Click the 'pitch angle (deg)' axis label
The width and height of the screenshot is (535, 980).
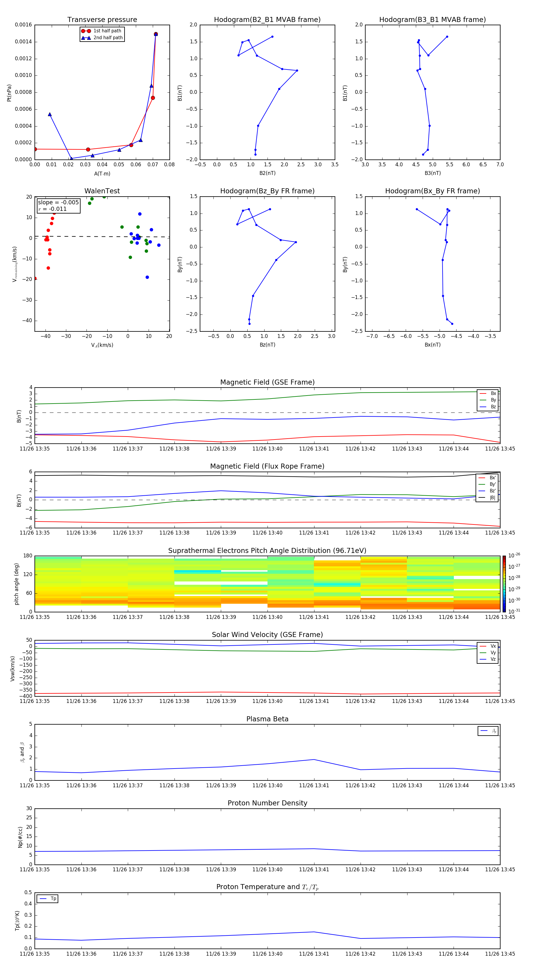click(x=16, y=584)
